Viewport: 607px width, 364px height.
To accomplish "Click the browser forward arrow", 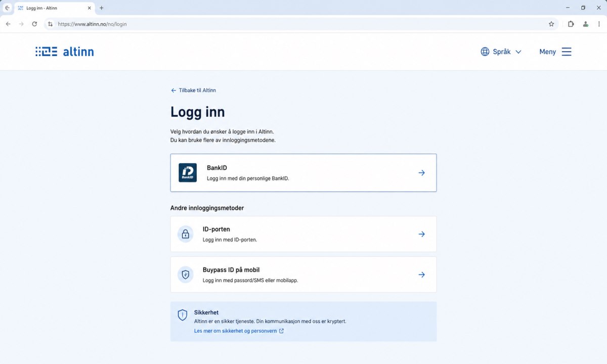I will (x=21, y=24).
